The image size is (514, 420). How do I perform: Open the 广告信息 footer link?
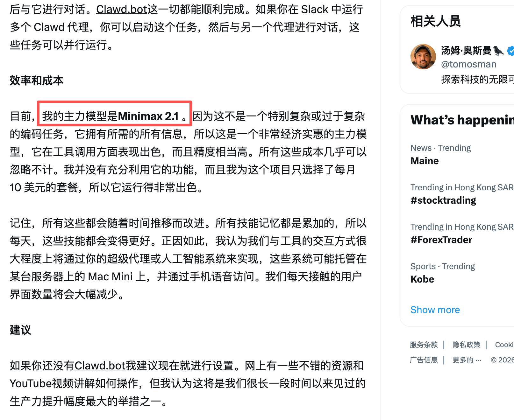coord(424,360)
